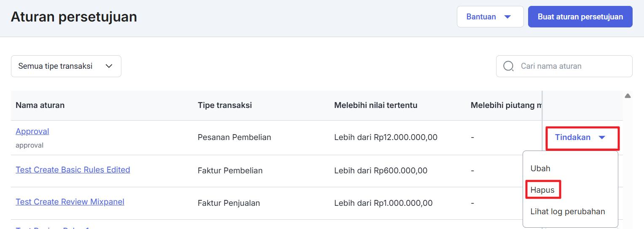Click the search magnifier icon
Image resolution: width=644 pixels, height=229 pixels.
pos(509,66)
